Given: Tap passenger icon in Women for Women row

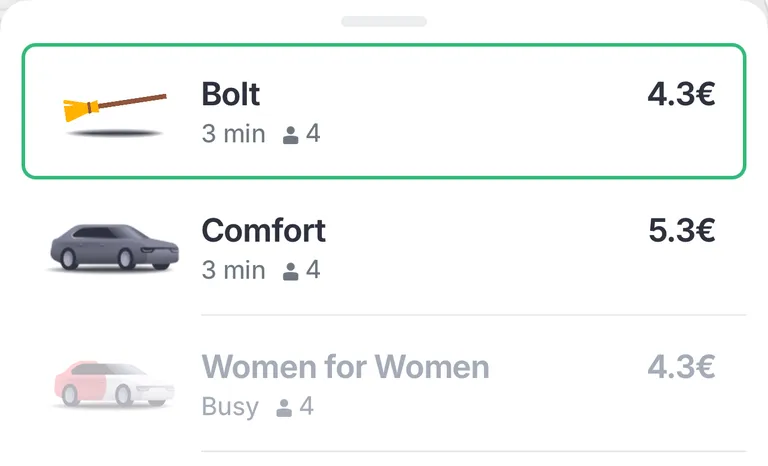Looking at the screenshot, I should click(x=284, y=408).
